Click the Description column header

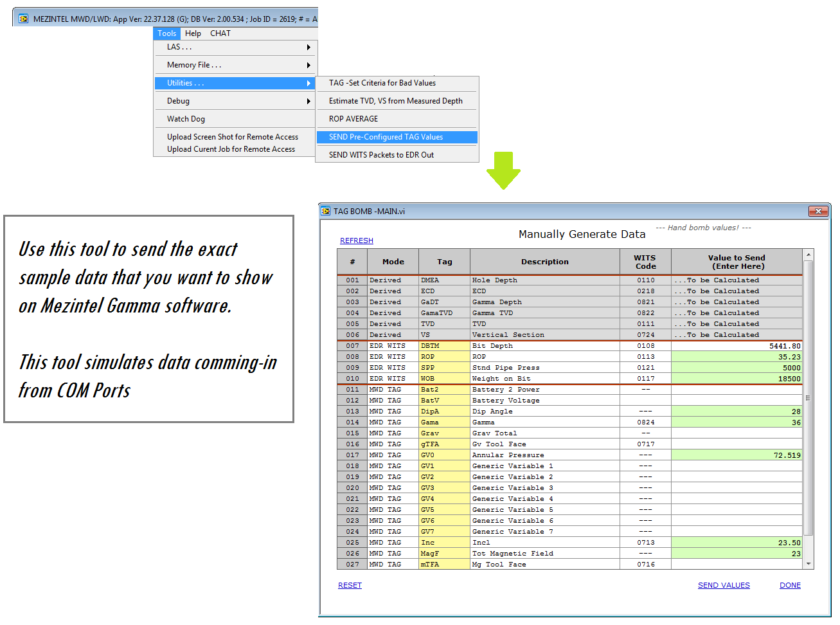coord(545,262)
